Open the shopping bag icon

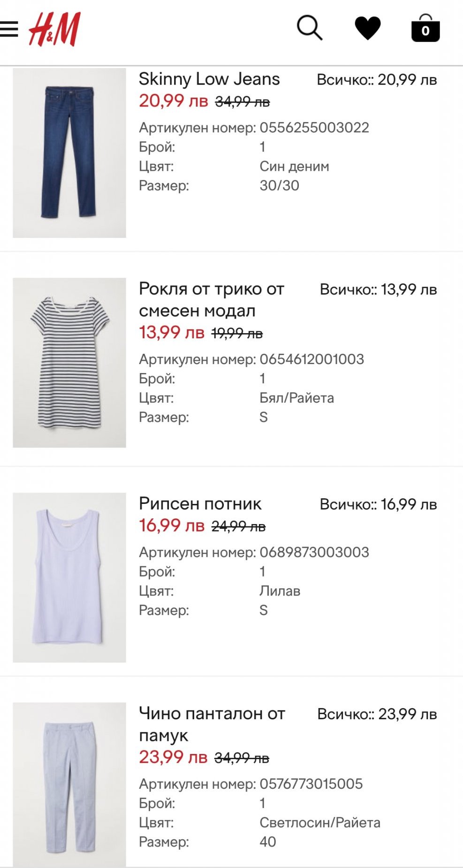(425, 29)
